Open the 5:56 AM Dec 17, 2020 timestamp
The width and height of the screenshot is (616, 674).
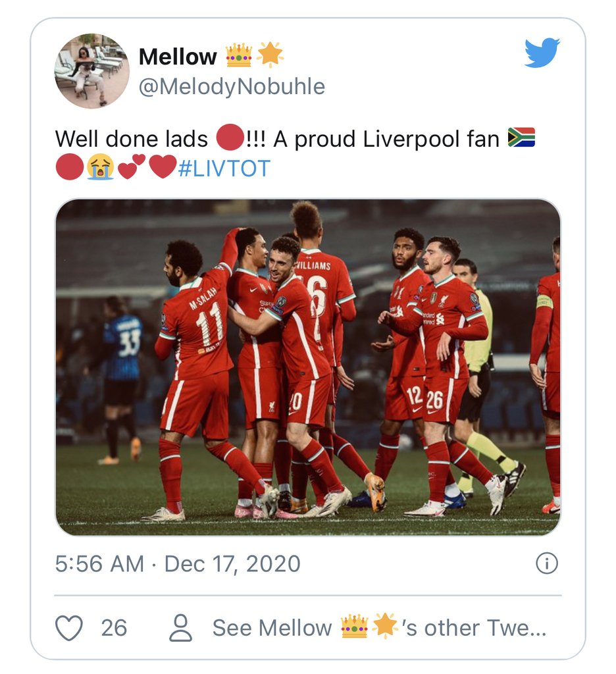coord(178,563)
